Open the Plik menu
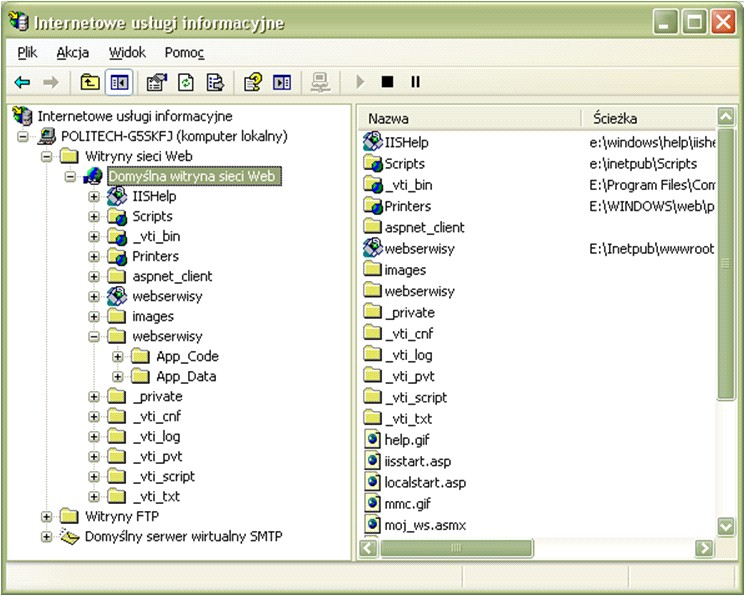Viewport: 745px width, 596px height. pos(27,52)
